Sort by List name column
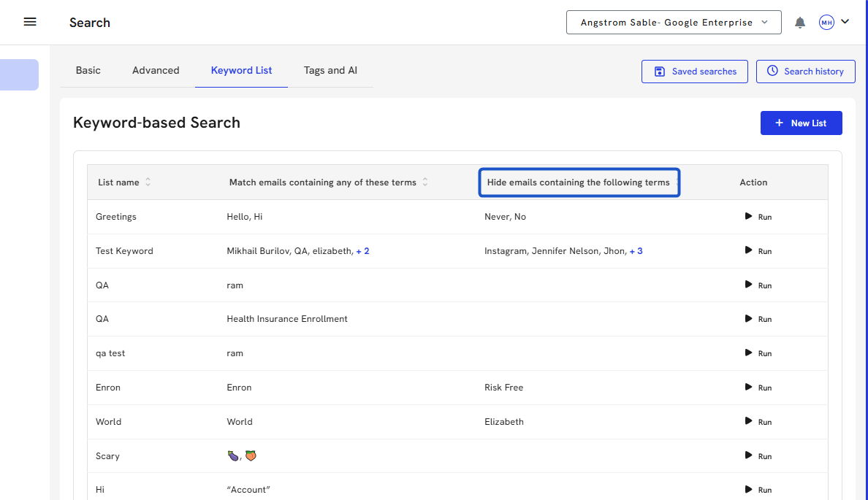The height and width of the screenshot is (500, 868). 148,182
